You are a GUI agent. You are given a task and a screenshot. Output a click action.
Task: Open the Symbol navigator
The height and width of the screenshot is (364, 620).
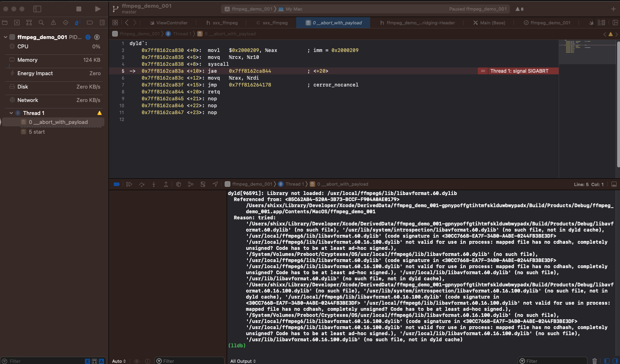coord(29,23)
